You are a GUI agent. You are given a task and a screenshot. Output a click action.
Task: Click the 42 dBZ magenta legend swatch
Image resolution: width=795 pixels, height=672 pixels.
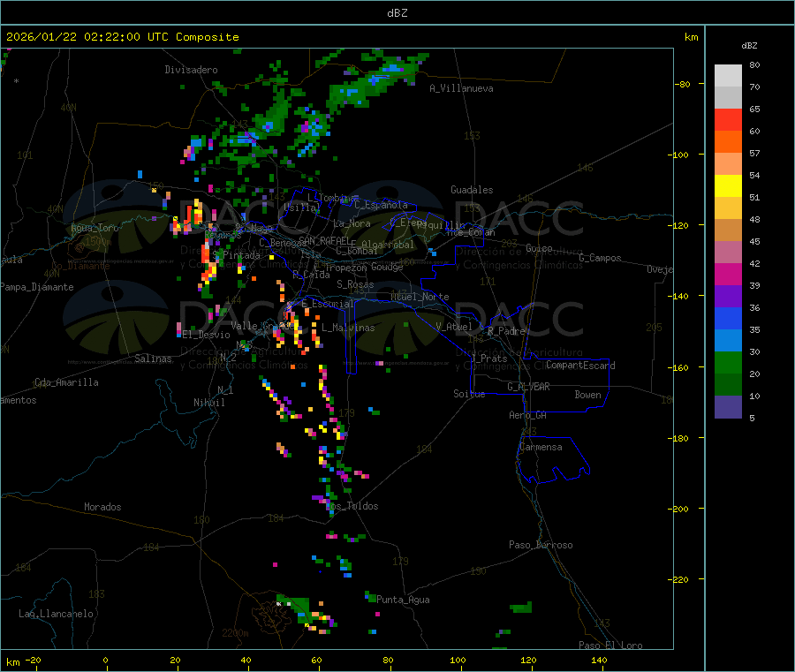(x=728, y=274)
